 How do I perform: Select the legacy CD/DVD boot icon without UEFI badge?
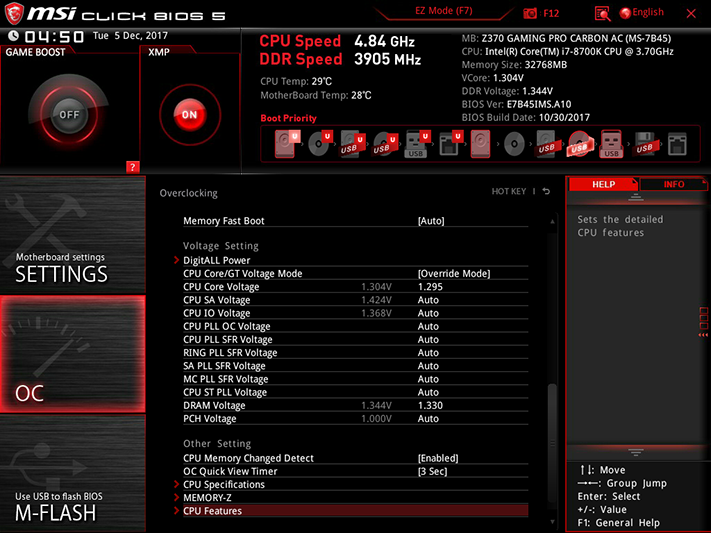514,144
